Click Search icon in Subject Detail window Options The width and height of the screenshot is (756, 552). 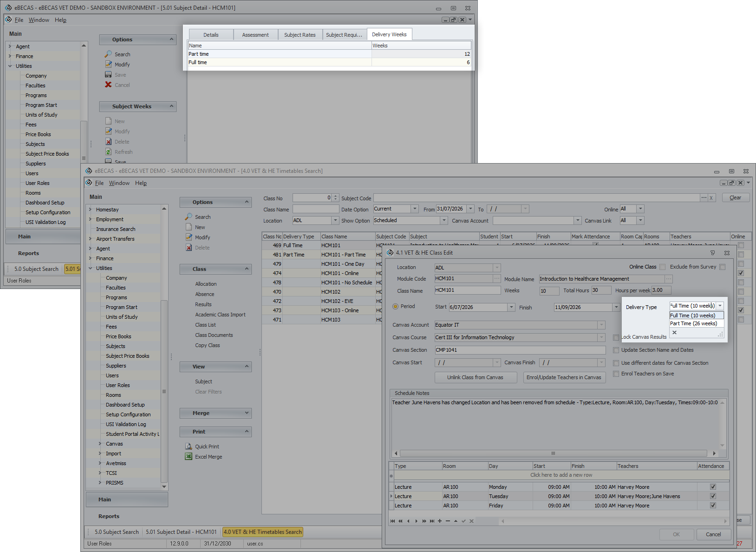(108, 54)
